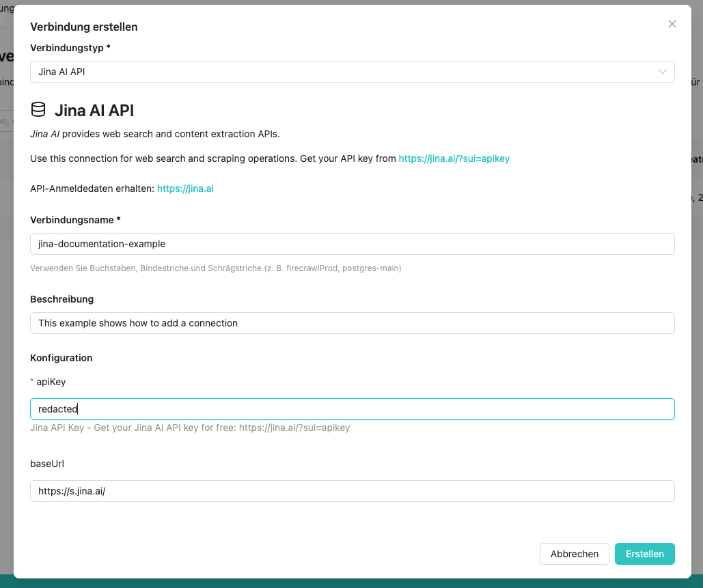Viewport: 703px width, 588px height.
Task: Focus the Verbindungsname input field
Action: [x=353, y=244]
